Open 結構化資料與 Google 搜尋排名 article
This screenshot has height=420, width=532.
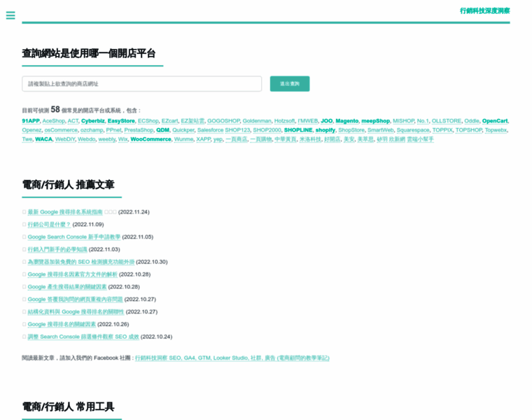[x=76, y=311]
